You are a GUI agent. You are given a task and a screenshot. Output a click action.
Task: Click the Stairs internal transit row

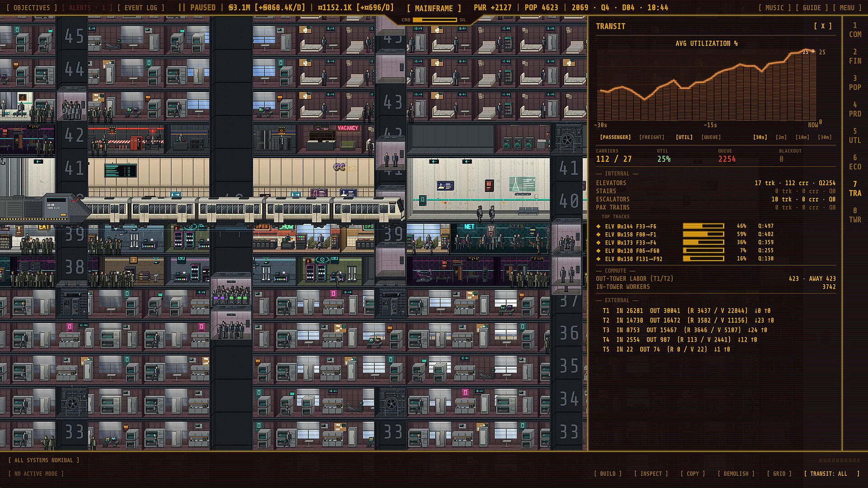[716, 191]
